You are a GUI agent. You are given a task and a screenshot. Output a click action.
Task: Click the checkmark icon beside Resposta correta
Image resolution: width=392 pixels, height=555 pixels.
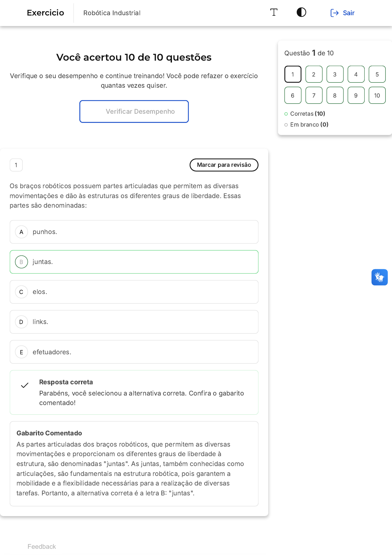[x=25, y=385]
